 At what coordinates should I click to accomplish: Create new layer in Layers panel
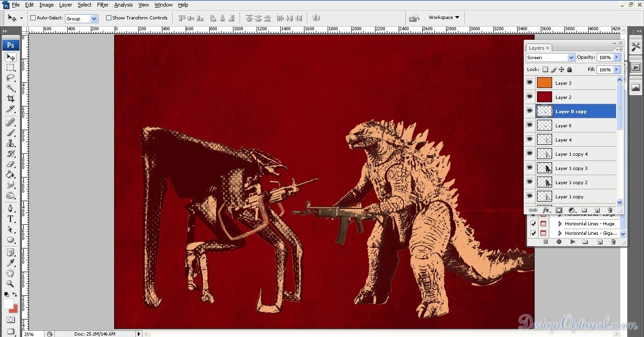tap(597, 210)
